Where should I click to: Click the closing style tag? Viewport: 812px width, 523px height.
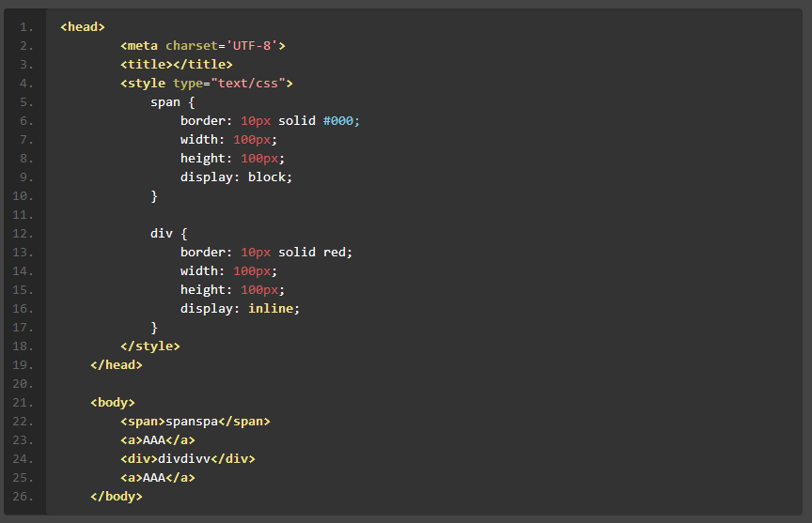click(150, 346)
